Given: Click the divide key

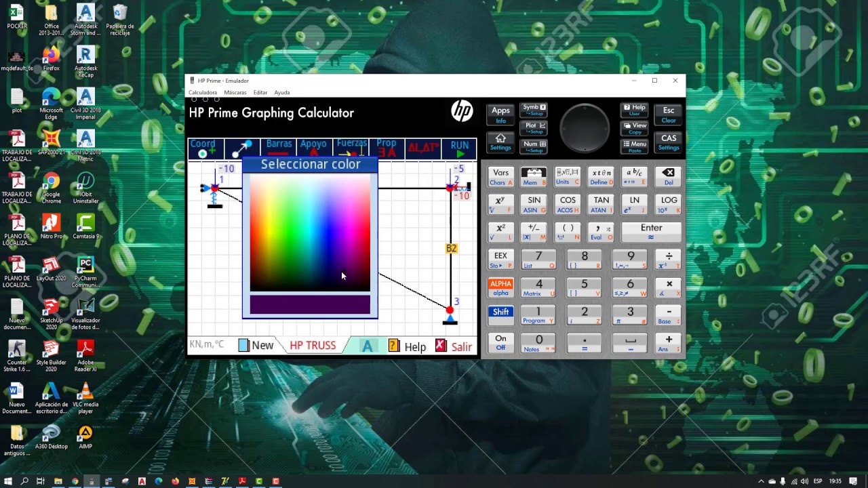Looking at the screenshot, I should pos(669,260).
